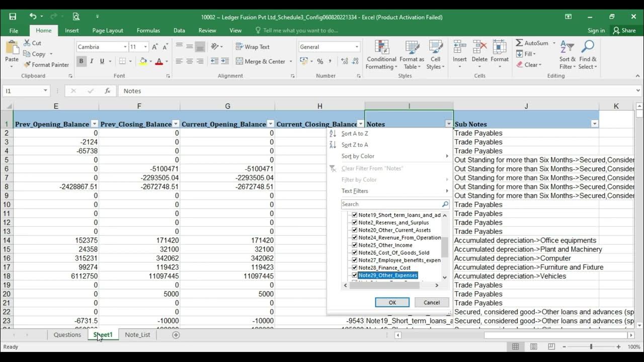Uncheck Note25_Other_Income checkbox

[x=355, y=245]
